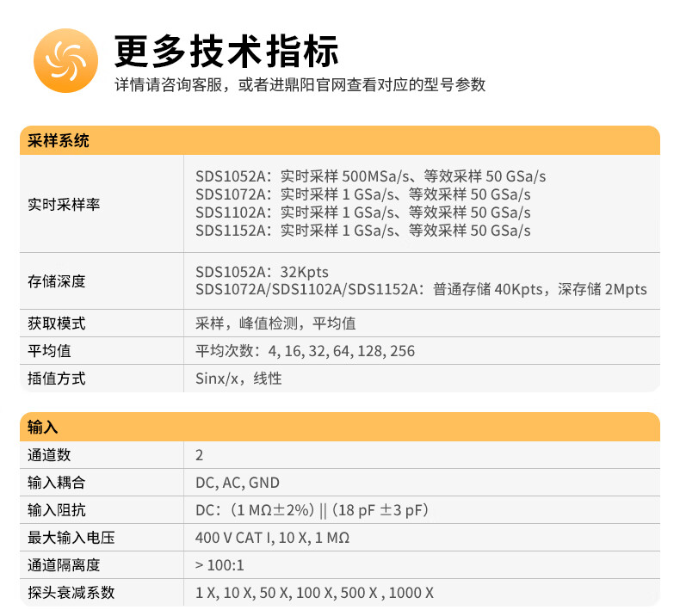
Task: Click the 平均次数 values cell
Action: click(x=305, y=351)
